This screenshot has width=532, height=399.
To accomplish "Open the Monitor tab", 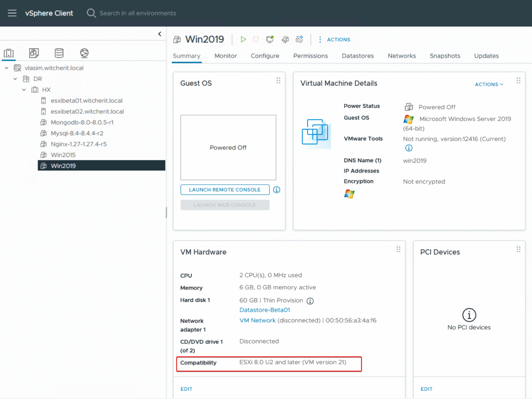I will click(225, 56).
